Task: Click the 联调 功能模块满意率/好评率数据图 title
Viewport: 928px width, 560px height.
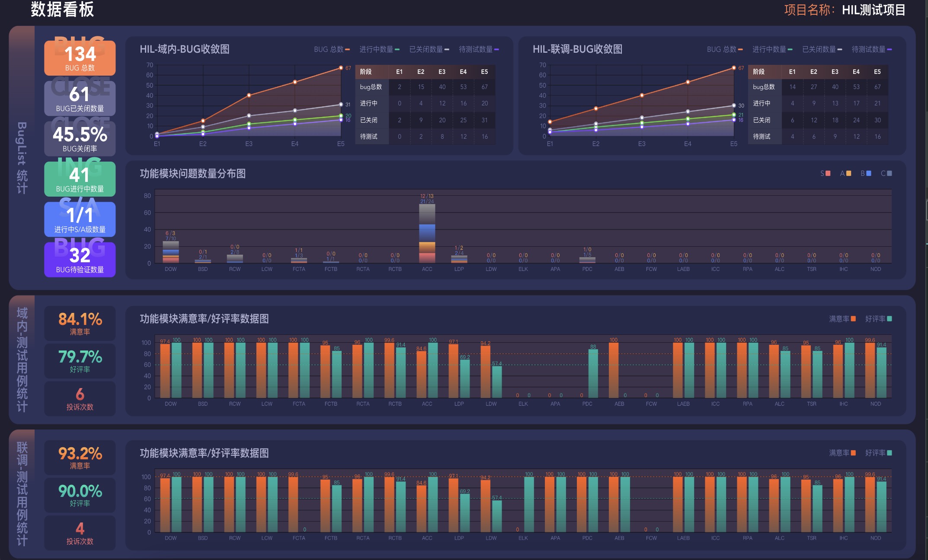Action: pos(204,453)
